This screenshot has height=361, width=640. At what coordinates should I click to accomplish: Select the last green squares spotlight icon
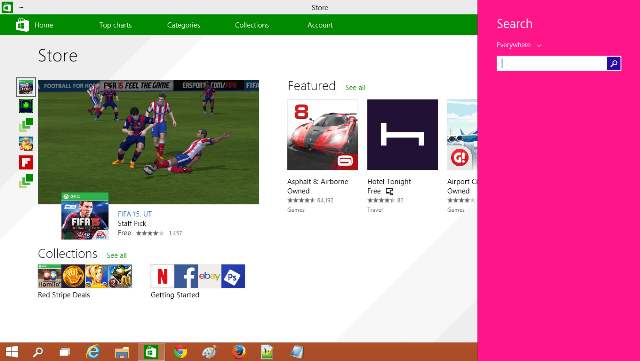click(26, 181)
